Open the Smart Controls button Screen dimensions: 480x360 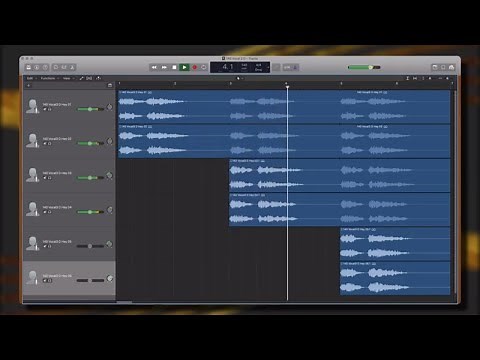tap(56, 67)
